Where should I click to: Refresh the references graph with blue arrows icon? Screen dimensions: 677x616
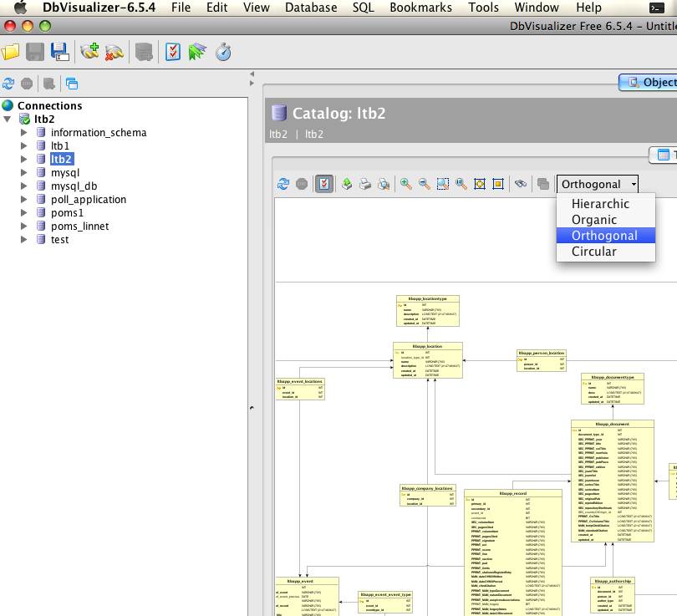coord(283,184)
